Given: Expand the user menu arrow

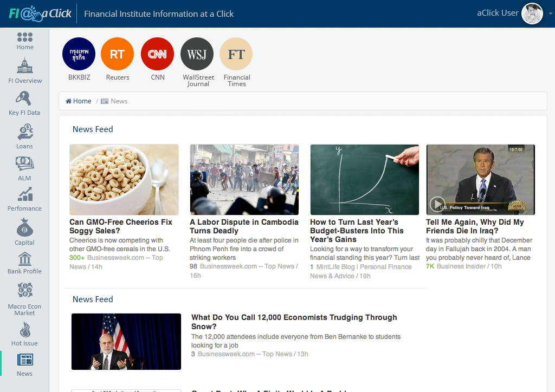Looking at the screenshot, I should tap(551, 14).
